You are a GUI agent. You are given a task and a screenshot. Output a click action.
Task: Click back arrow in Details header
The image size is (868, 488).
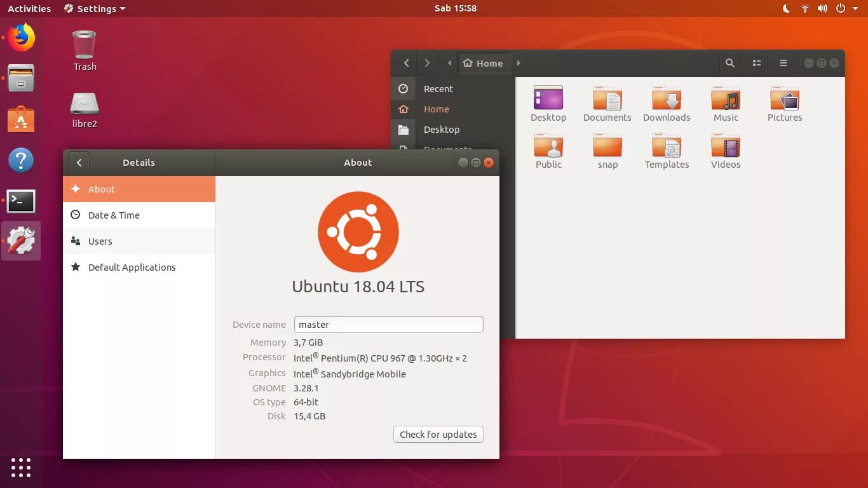[79, 163]
